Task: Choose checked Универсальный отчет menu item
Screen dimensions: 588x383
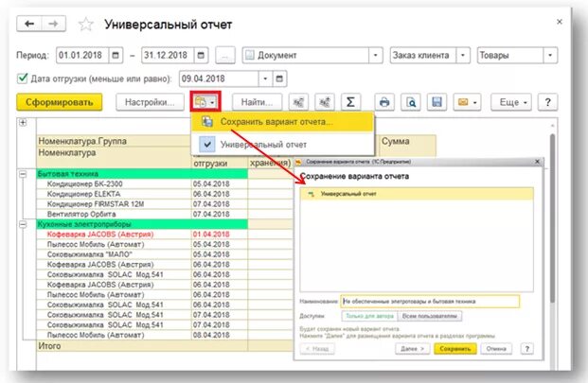Action: pos(283,145)
